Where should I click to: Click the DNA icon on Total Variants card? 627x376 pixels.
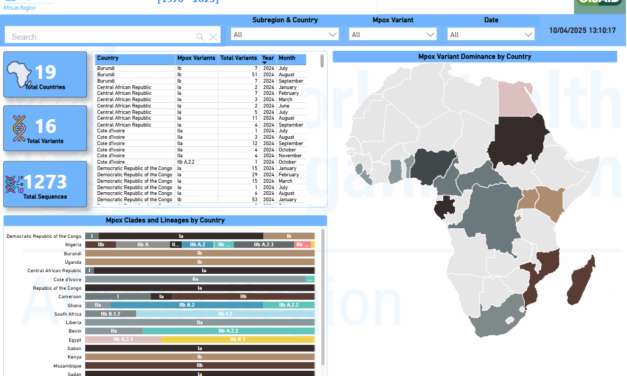point(18,128)
